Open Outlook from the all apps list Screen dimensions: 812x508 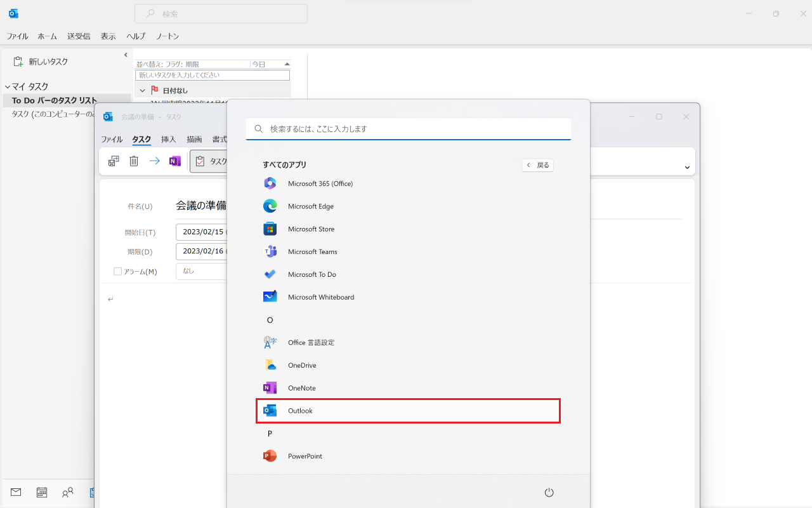pos(408,411)
